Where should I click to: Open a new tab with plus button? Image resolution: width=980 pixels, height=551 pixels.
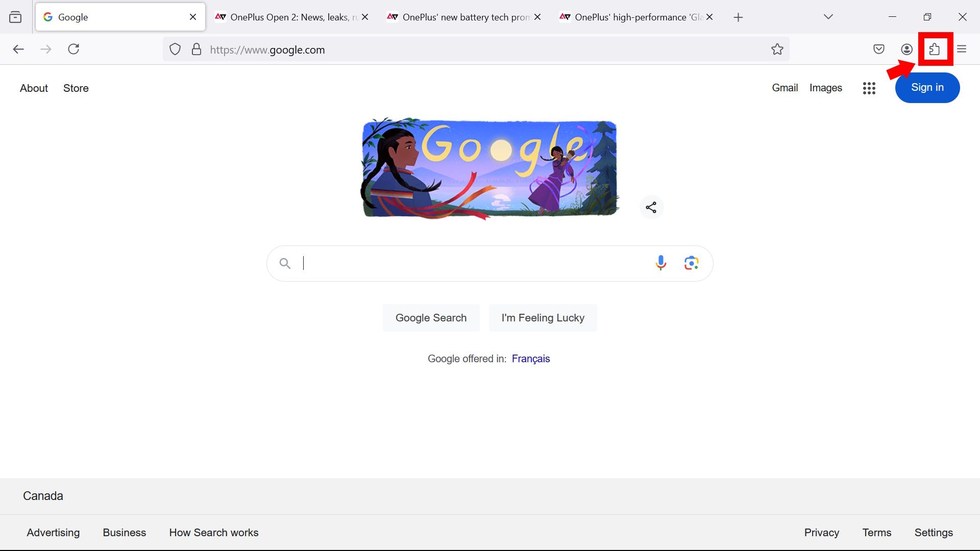pos(738,17)
